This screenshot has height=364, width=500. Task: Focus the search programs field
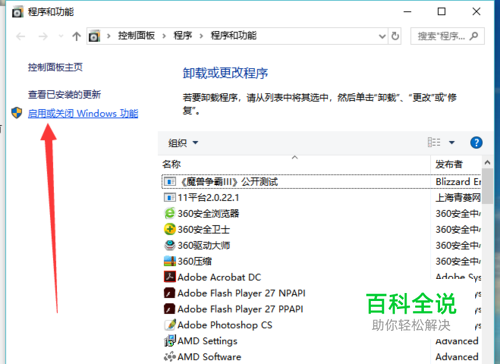point(447,36)
